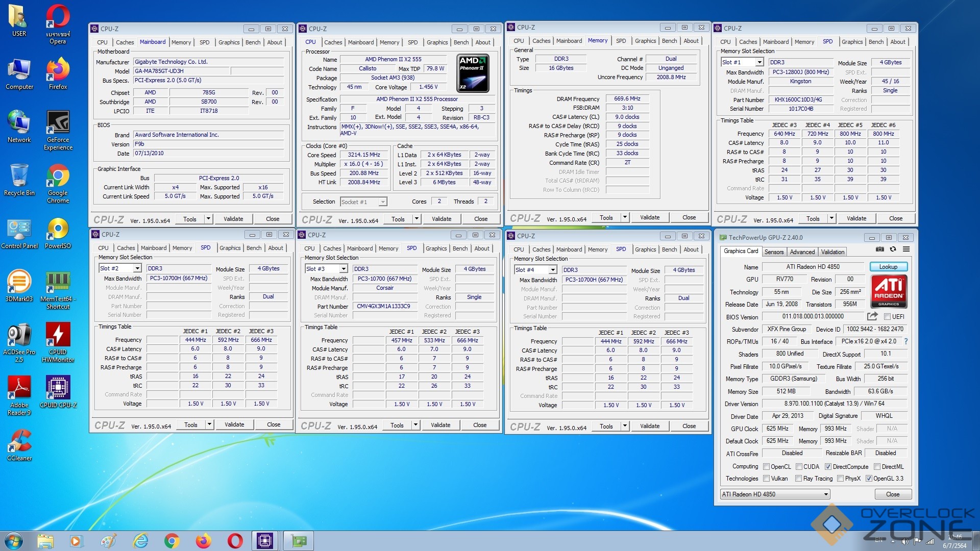Enable the OpenCL checkbox

coord(766,467)
